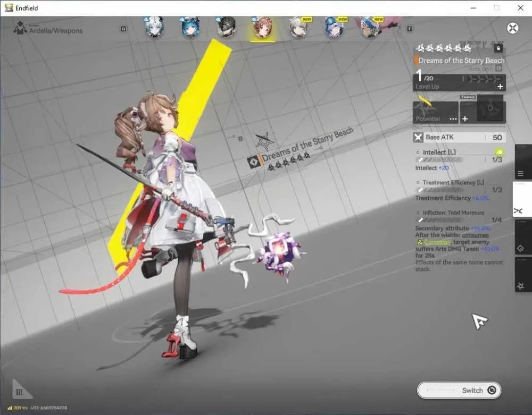Click the crossed-swords Base ATK icon
The width and height of the screenshot is (532, 415).
click(418, 137)
